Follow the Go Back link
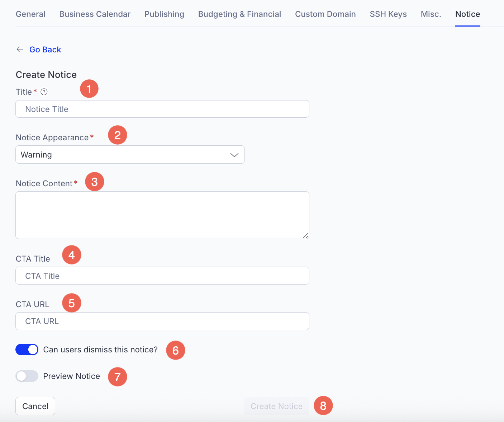Screen dimensions: 504x422 click(x=45, y=50)
